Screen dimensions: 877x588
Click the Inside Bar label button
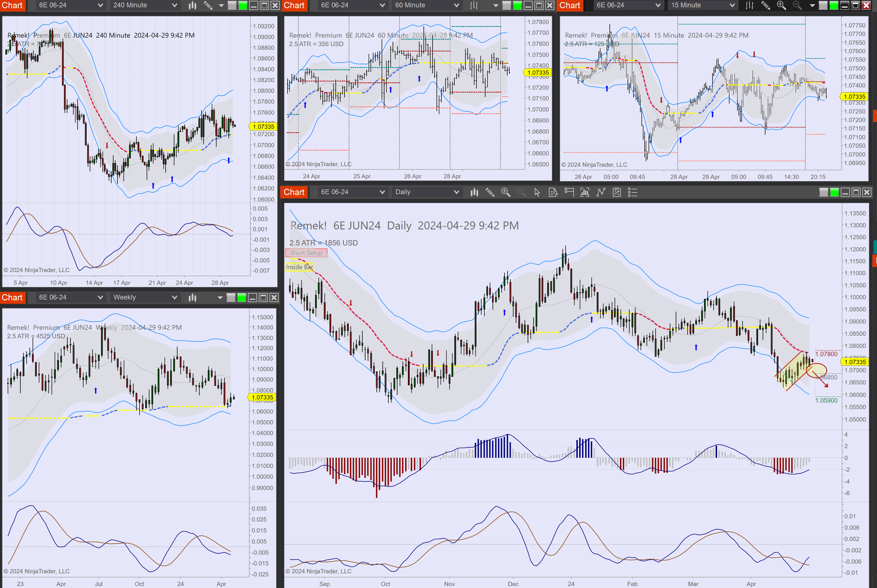299,267
